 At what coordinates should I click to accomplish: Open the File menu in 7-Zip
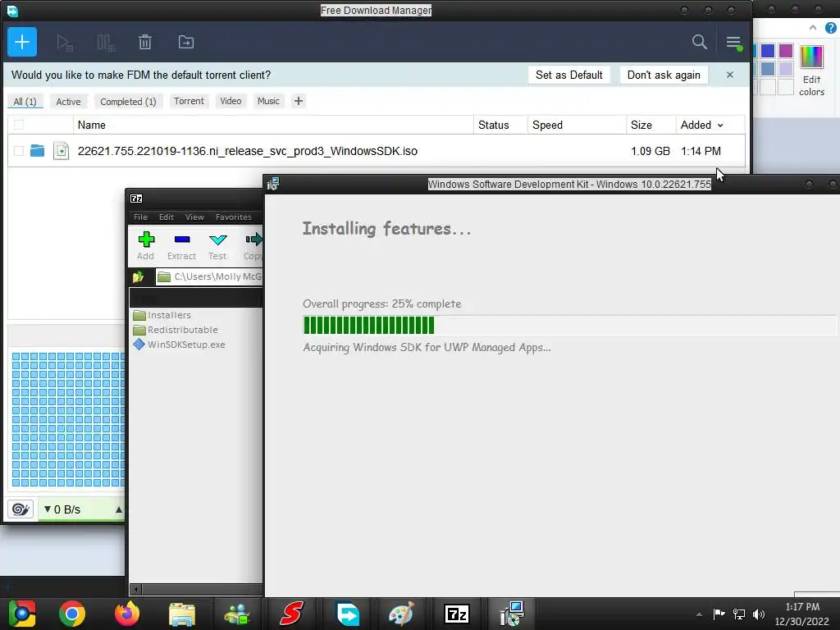point(140,217)
